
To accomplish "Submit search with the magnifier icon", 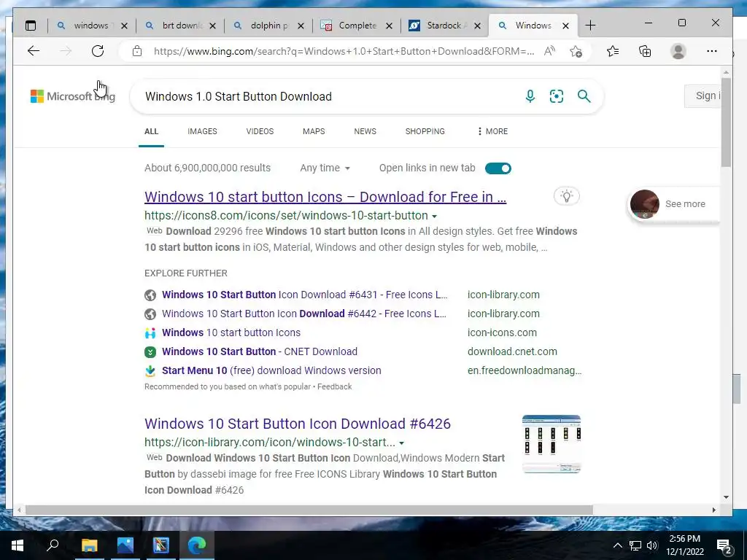I will 584,96.
